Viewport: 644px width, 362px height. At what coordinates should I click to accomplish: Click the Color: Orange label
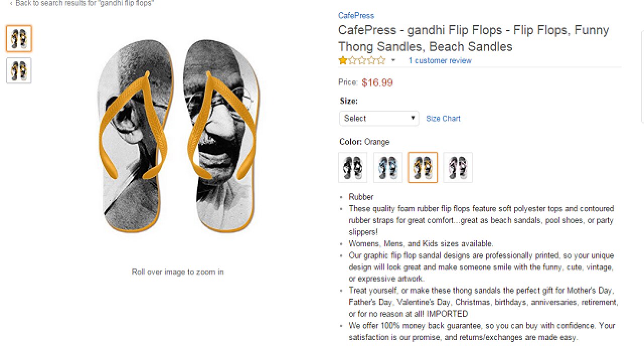coord(365,142)
